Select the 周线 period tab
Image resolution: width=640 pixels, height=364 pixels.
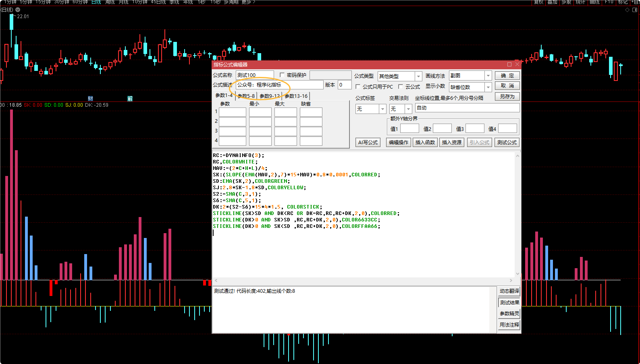pos(110,2)
